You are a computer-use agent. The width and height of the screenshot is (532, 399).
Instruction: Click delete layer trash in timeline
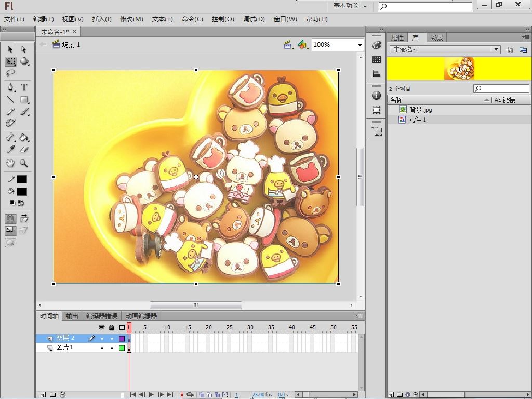[62, 395]
